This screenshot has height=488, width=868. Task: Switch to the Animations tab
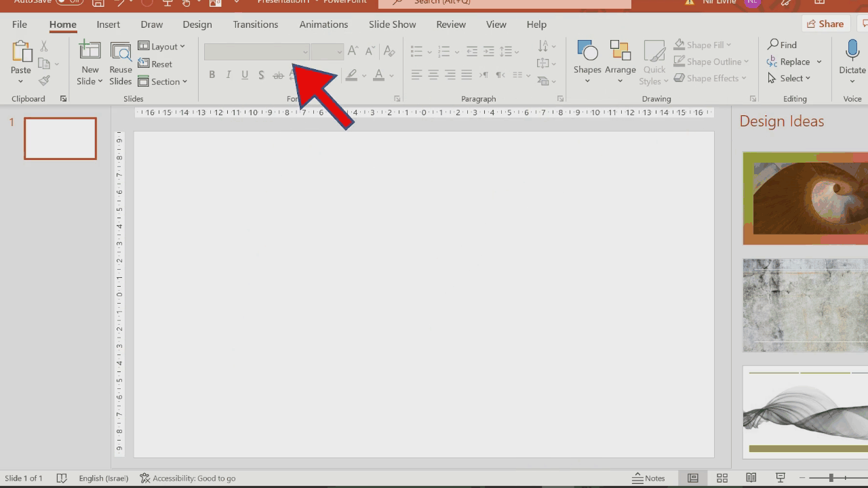coord(323,24)
